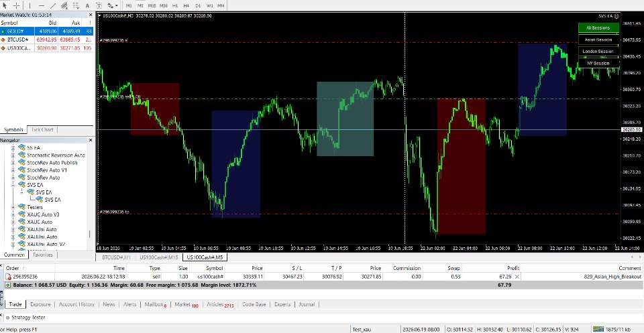
Task: Switch chart to M15 timeframe
Action: tap(152, 6)
